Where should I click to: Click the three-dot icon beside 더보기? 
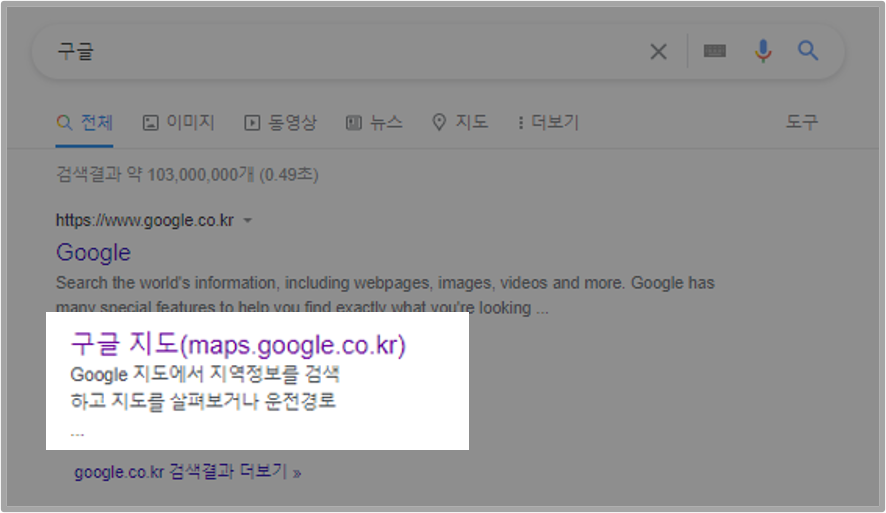click(520, 123)
